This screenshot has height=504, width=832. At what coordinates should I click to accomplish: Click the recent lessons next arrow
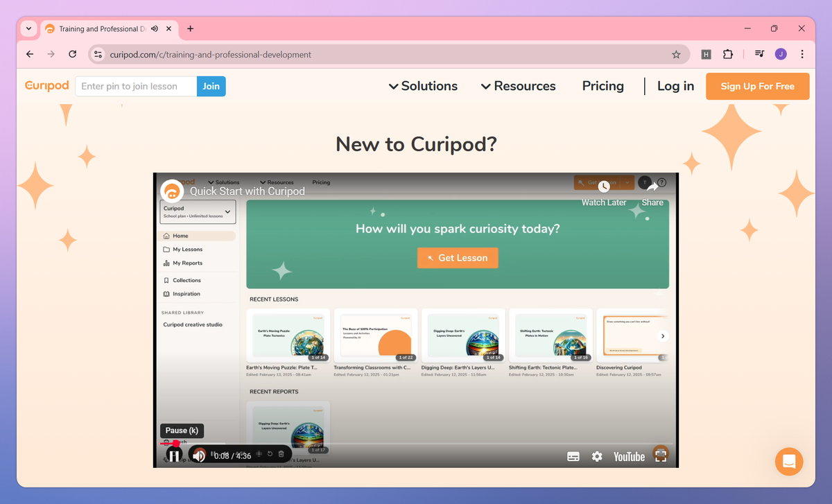point(662,336)
